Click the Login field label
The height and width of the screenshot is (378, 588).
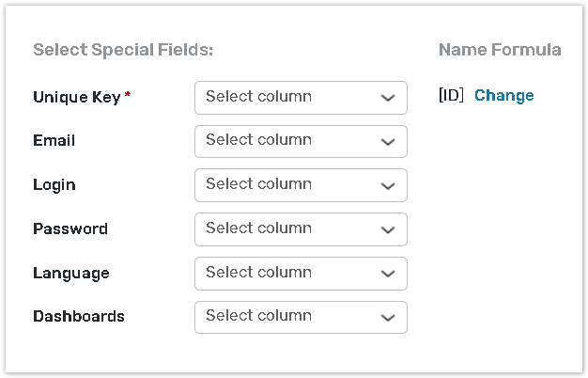(x=54, y=185)
